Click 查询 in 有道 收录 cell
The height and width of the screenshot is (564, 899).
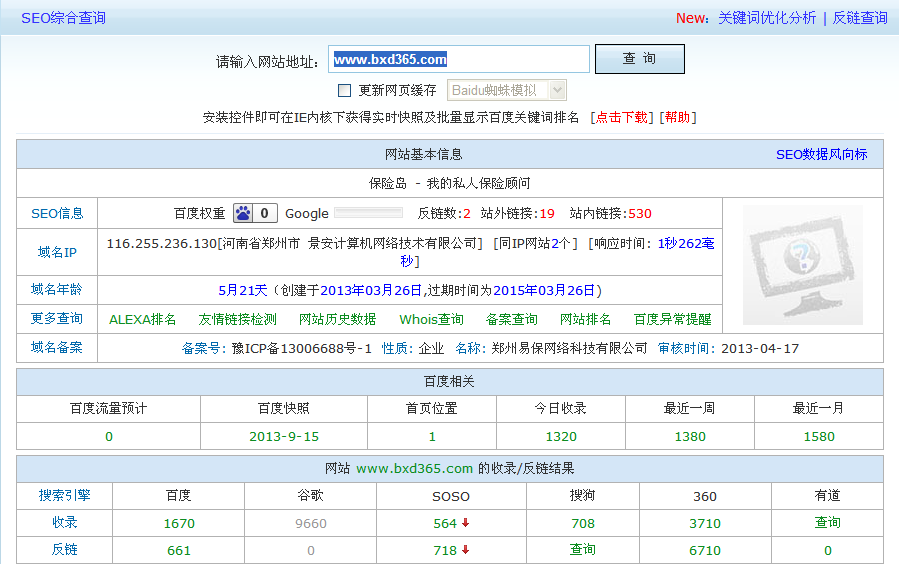pos(827,522)
